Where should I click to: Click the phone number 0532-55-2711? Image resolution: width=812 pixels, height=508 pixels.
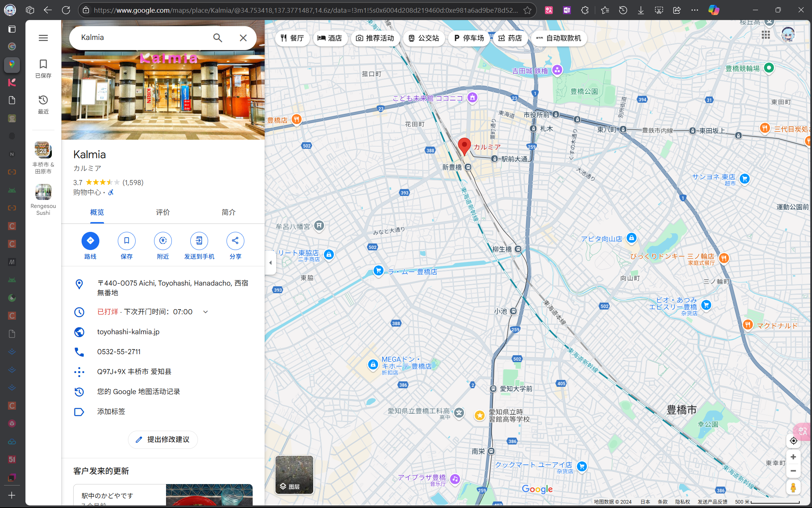pyautogui.click(x=119, y=352)
